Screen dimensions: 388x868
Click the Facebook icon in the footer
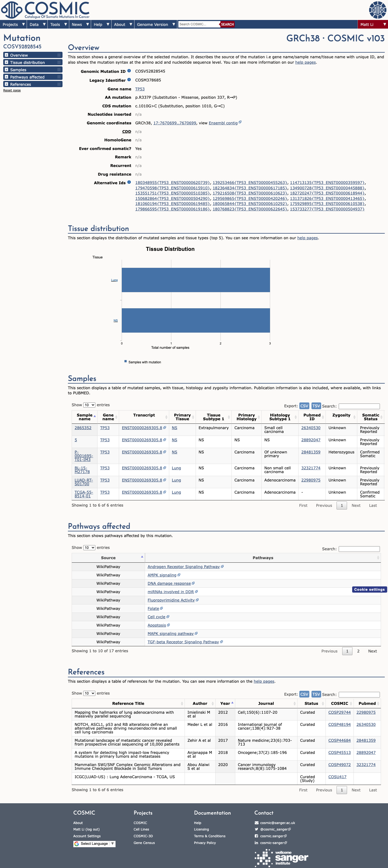coord(257,836)
